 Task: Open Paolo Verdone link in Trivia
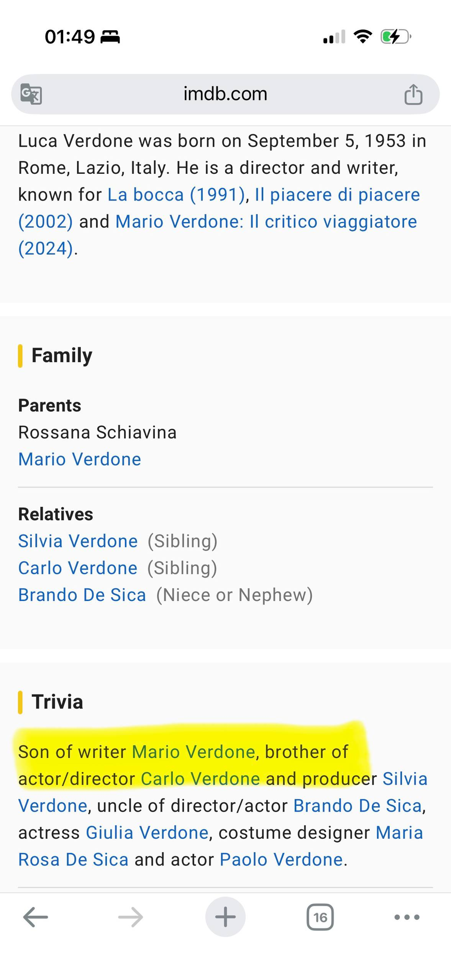281,859
